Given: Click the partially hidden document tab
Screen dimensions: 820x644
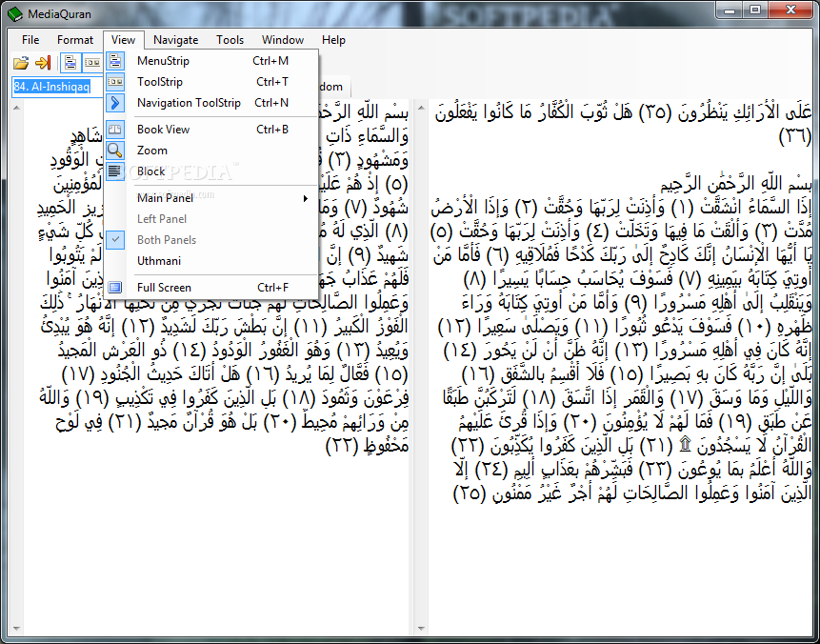Looking at the screenshot, I should (334, 87).
